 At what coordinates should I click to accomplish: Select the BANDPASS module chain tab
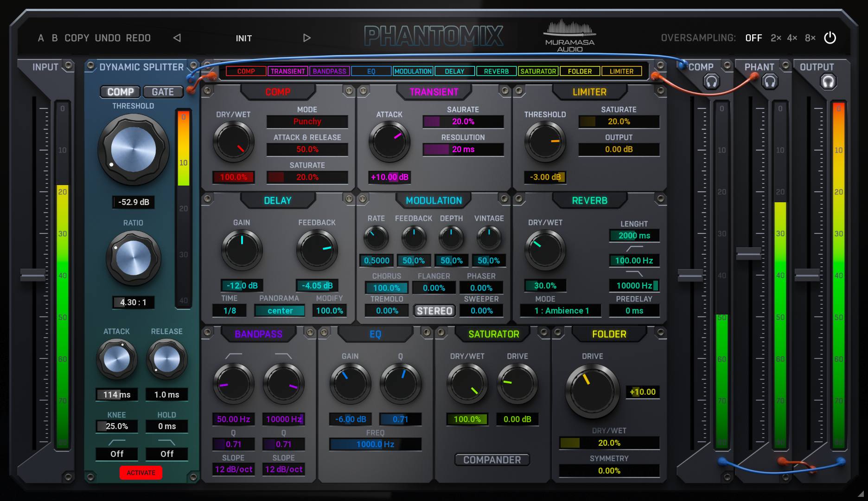click(330, 71)
